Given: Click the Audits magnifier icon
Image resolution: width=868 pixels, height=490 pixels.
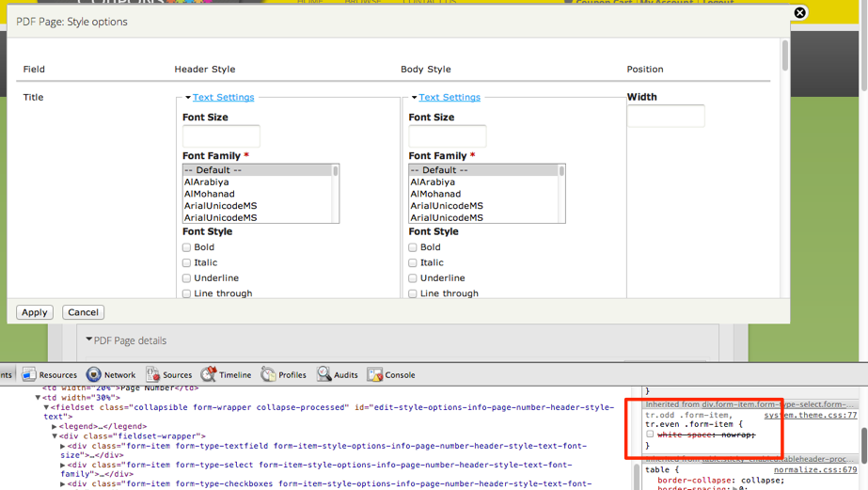Looking at the screenshot, I should pos(324,374).
